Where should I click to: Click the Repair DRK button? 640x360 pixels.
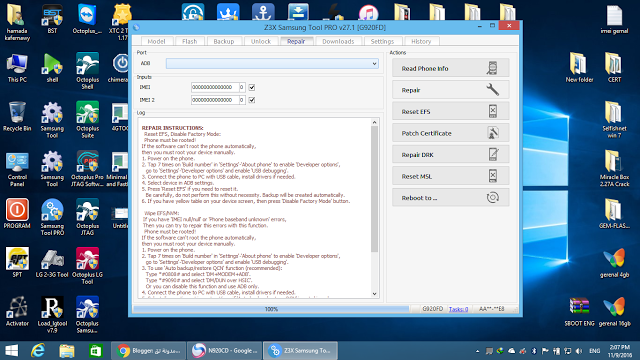click(451, 155)
